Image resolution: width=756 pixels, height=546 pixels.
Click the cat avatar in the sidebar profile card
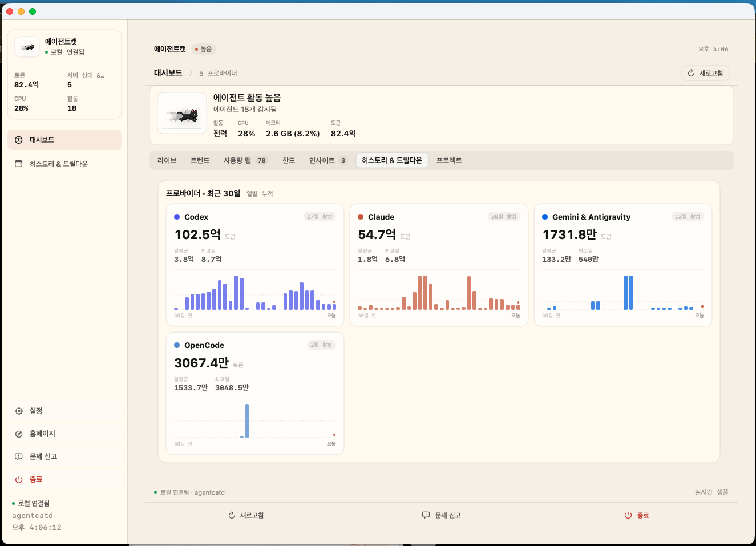pyautogui.click(x=27, y=47)
